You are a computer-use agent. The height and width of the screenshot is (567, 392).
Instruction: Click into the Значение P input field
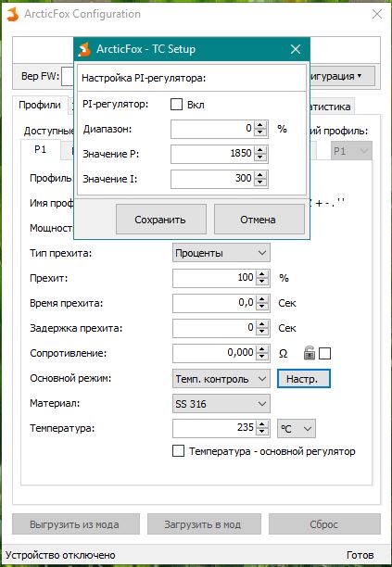tap(212, 154)
